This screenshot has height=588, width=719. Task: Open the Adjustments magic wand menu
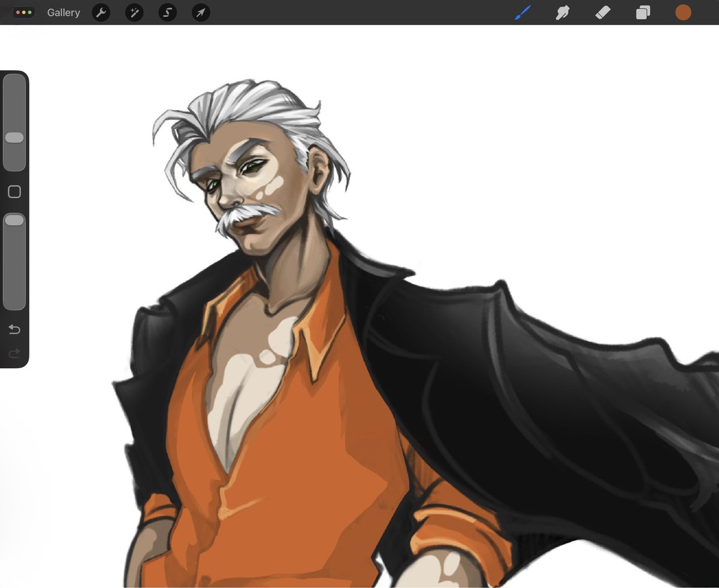coord(134,13)
